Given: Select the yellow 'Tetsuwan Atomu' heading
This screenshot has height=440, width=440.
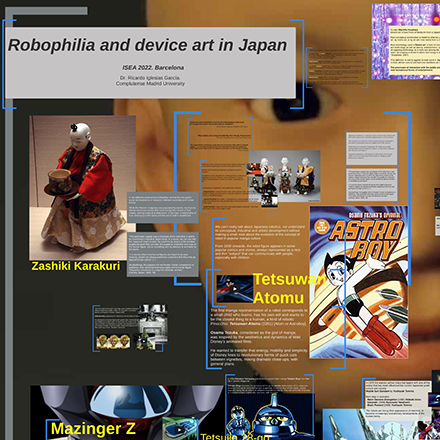Looking at the screenshot, I should tap(289, 288).
